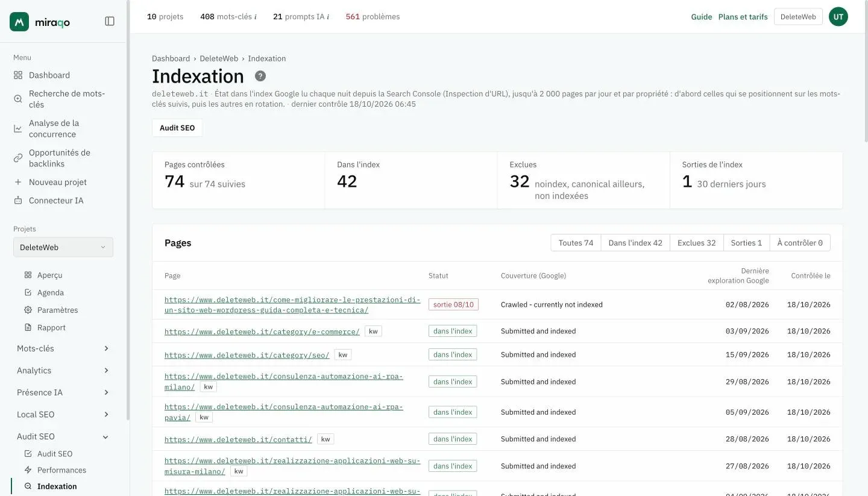Open the UT user avatar

click(x=838, y=17)
